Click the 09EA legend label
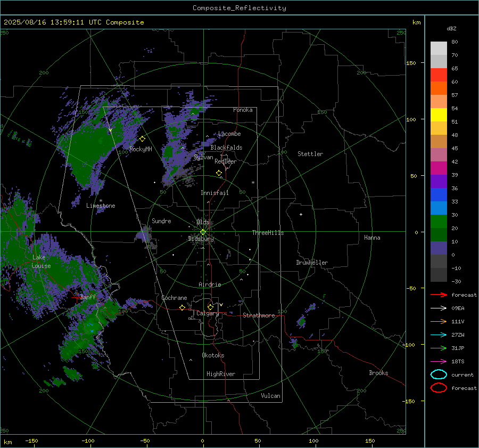Screen dimensions: 479x448 point(458,308)
